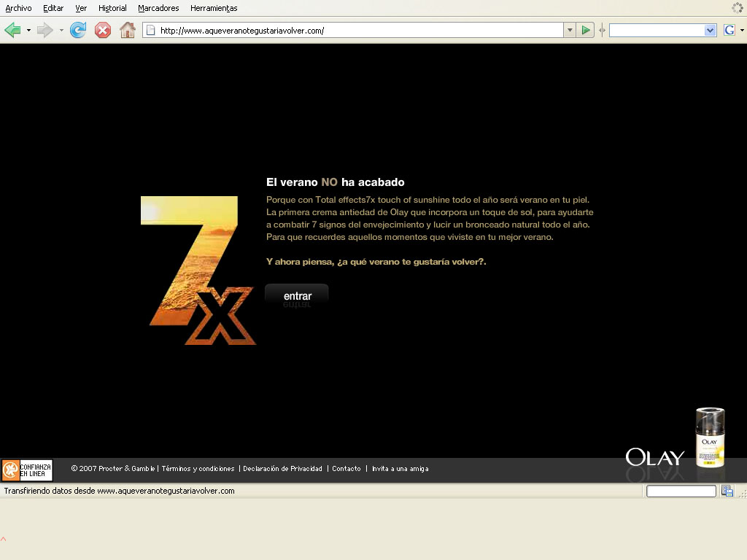Reload the page with the refresh icon
Screen dimensions: 747x560
78,30
